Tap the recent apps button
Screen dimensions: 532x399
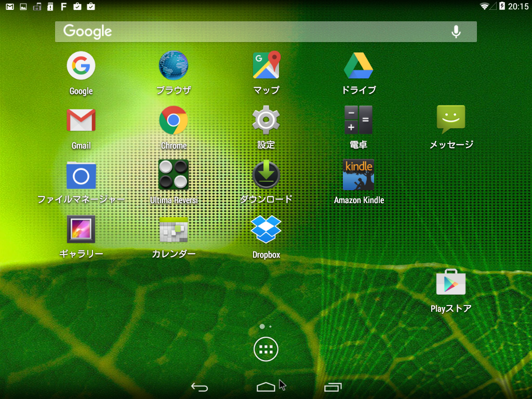tap(333, 387)
